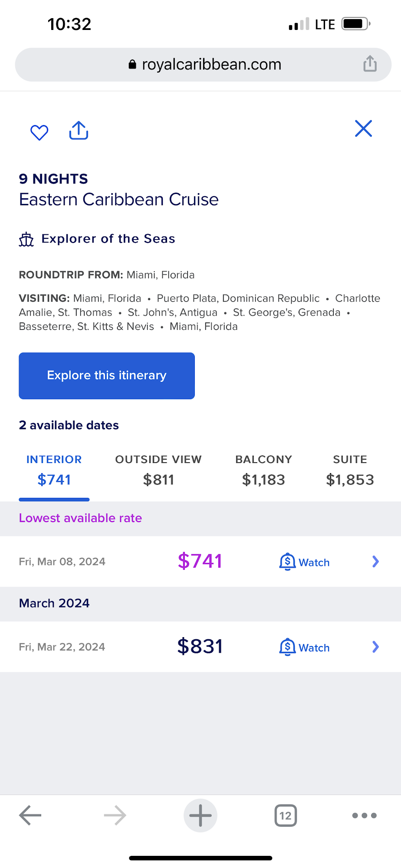Switch to the Balcony $1,183 tab

[x=263, y=471]
